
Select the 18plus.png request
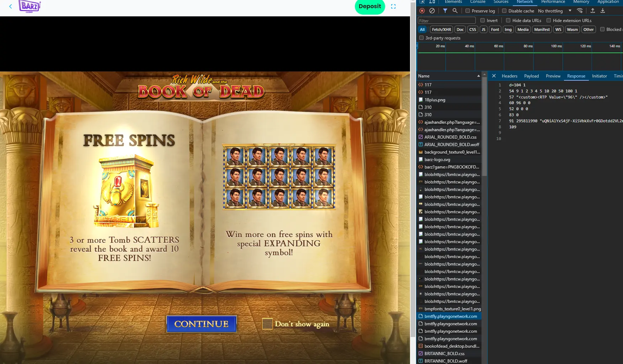(449, 100)
